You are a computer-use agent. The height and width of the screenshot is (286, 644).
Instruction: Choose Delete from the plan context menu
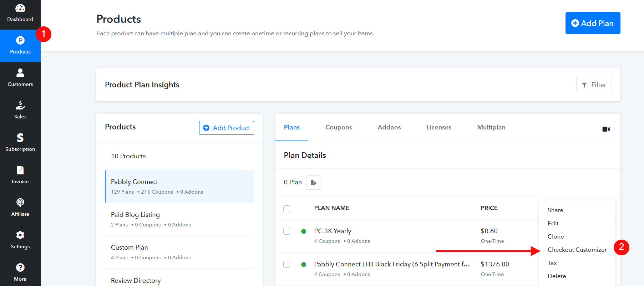pyautogui.click(x=557, y=276)
